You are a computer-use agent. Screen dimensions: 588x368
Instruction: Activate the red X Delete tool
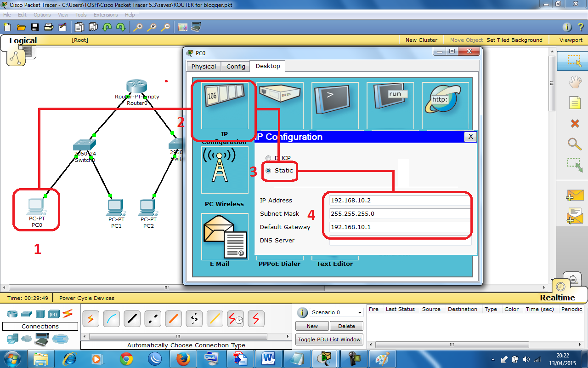coord(575,123)
